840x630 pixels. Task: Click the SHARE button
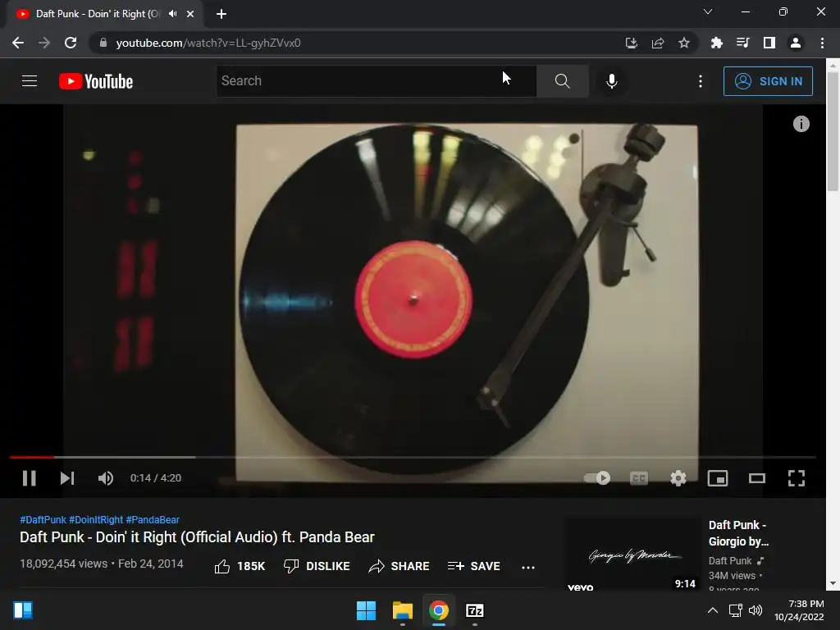coord(399,566)
